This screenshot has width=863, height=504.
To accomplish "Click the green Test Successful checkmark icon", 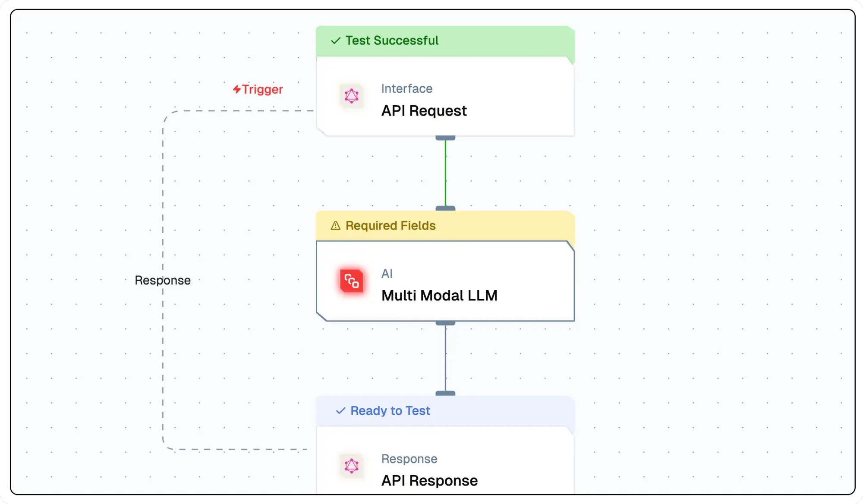I will 336,41.
